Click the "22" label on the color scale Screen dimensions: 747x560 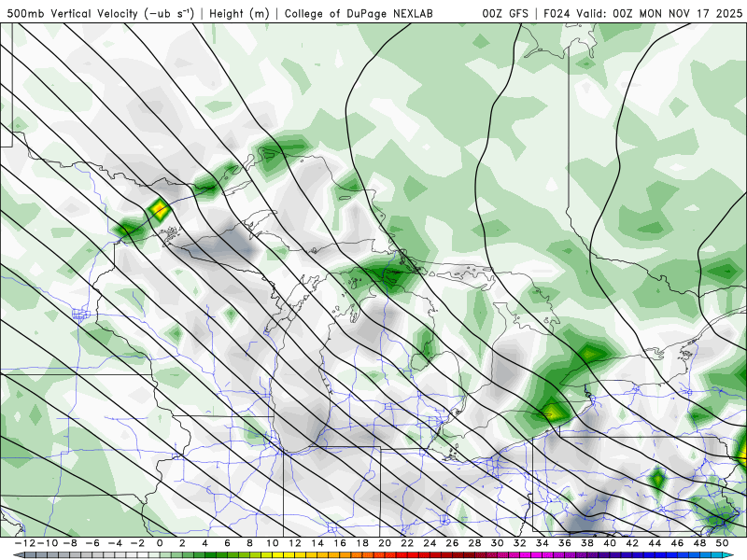[407, 543]
